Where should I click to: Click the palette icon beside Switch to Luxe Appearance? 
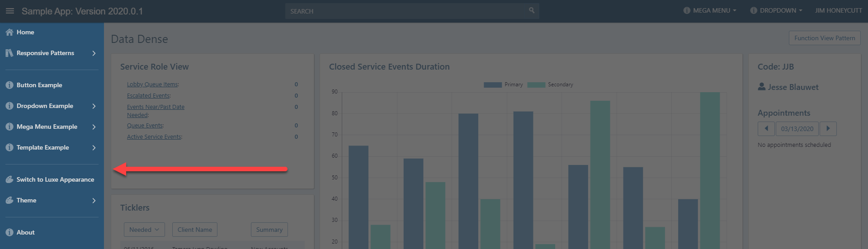pyautogui.click(x=9, y=179)
